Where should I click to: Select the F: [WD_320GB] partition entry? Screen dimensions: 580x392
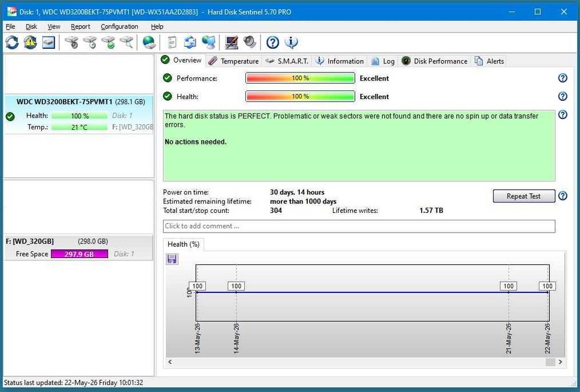(x=79, y=248)
